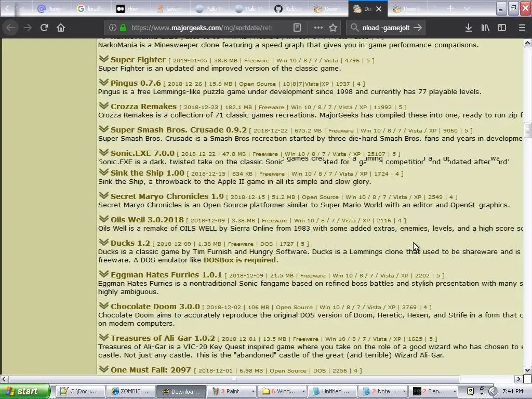Toggle reader view icon in address bar

click(297, 28)
